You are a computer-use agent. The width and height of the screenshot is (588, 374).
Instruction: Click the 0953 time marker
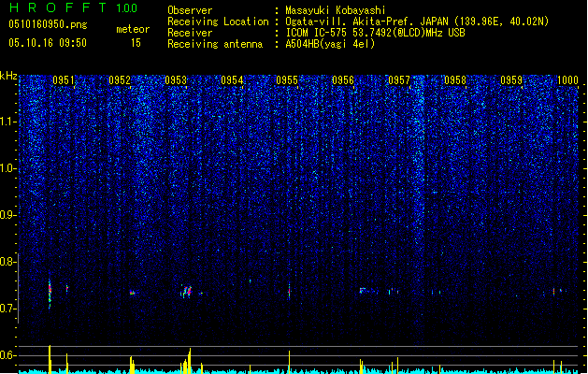click(176, 80)
